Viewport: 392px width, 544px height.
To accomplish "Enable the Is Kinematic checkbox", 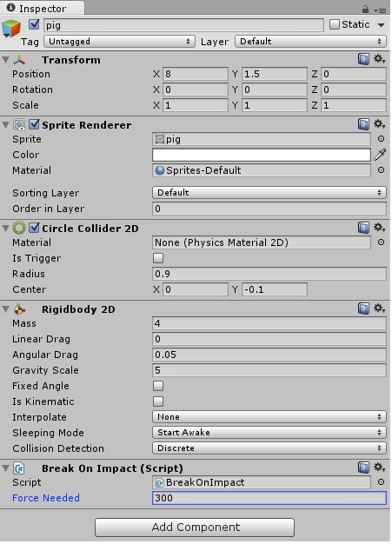I will (x=158, y=401).
